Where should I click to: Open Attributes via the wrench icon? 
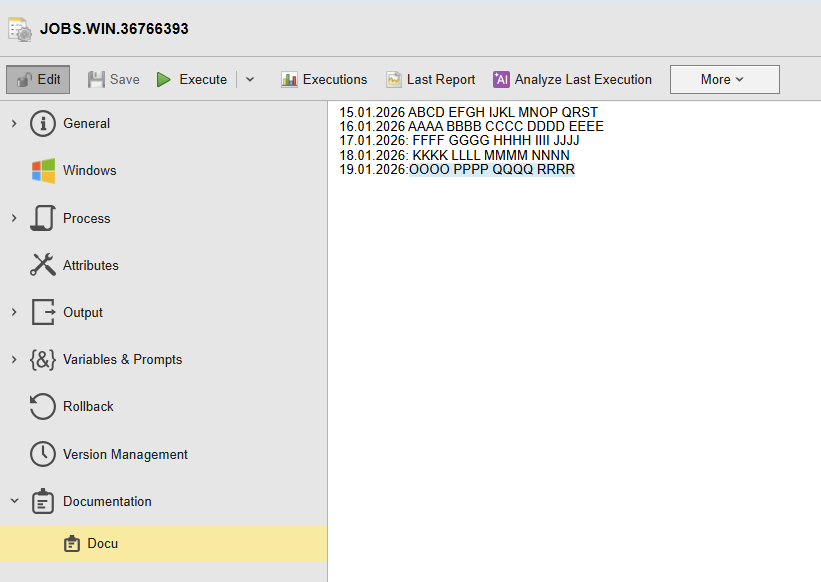[x=42, y=265]
